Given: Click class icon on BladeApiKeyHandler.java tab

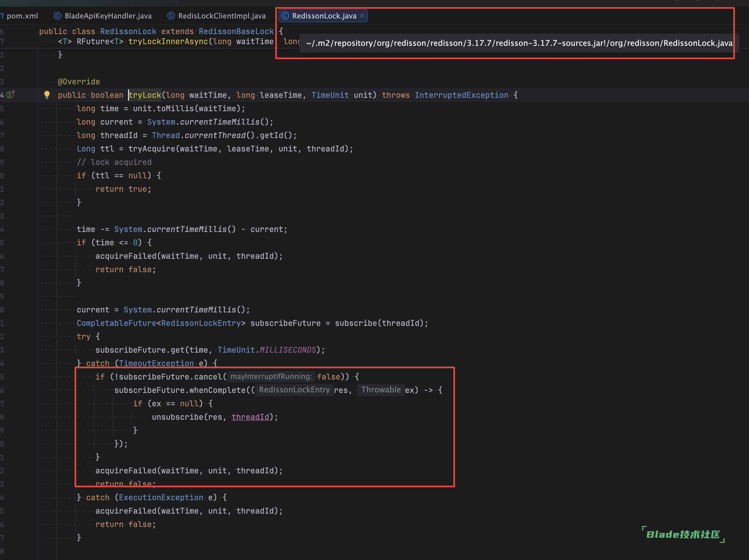Looking at the screenshot, I should (x=58, y=16).
